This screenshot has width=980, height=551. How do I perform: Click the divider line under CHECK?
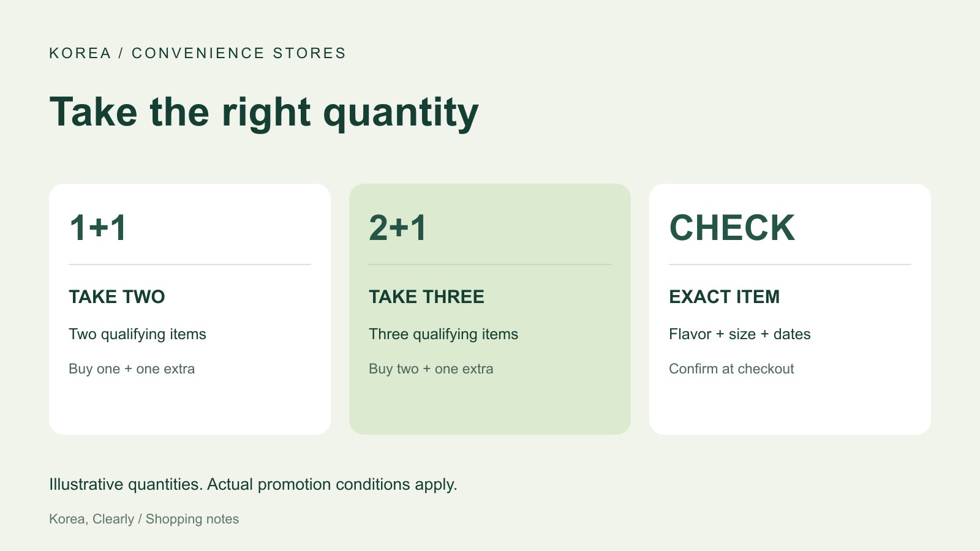(790, 264)
